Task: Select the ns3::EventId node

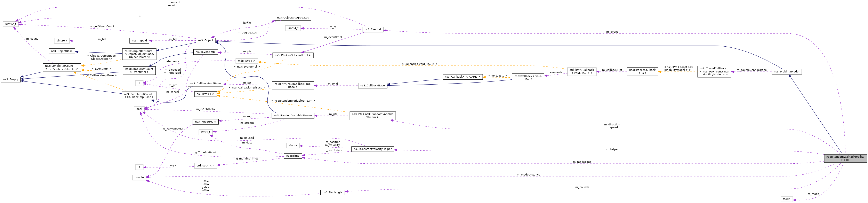Action: tap(372, 29)
